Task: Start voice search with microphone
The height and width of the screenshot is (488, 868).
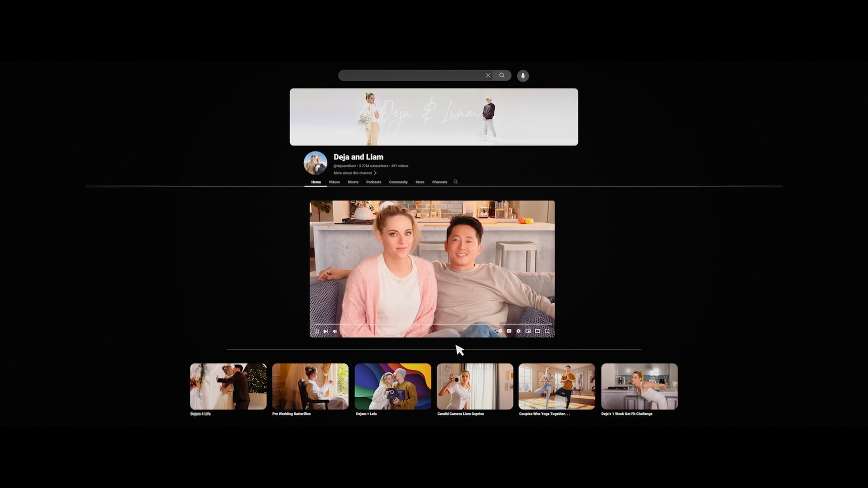Action: tap(523, 76)
